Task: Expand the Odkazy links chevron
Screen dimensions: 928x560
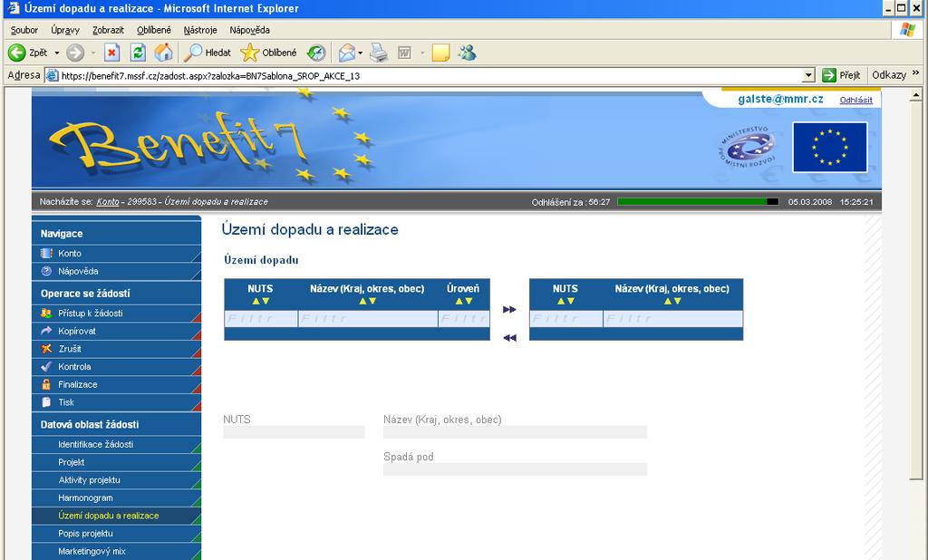Action: (x=916, y=72)
